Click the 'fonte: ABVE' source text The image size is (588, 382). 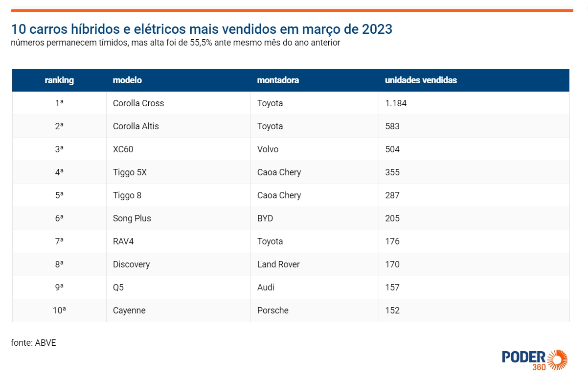pos(33,343)
